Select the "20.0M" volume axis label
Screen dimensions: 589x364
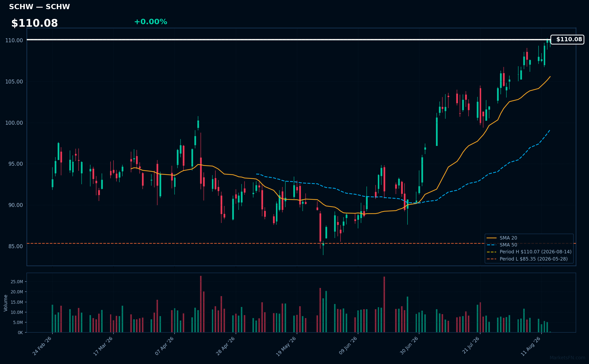(17, 292)
